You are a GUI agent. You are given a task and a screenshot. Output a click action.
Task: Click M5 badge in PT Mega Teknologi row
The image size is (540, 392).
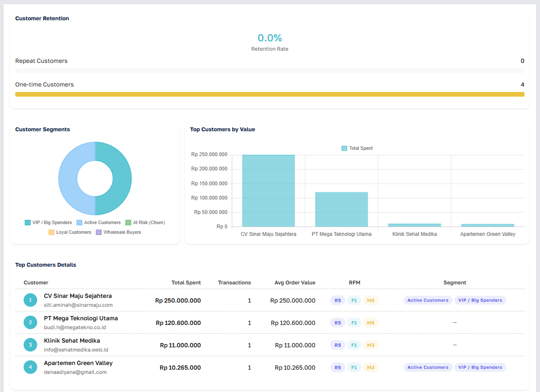click(371, 323)
